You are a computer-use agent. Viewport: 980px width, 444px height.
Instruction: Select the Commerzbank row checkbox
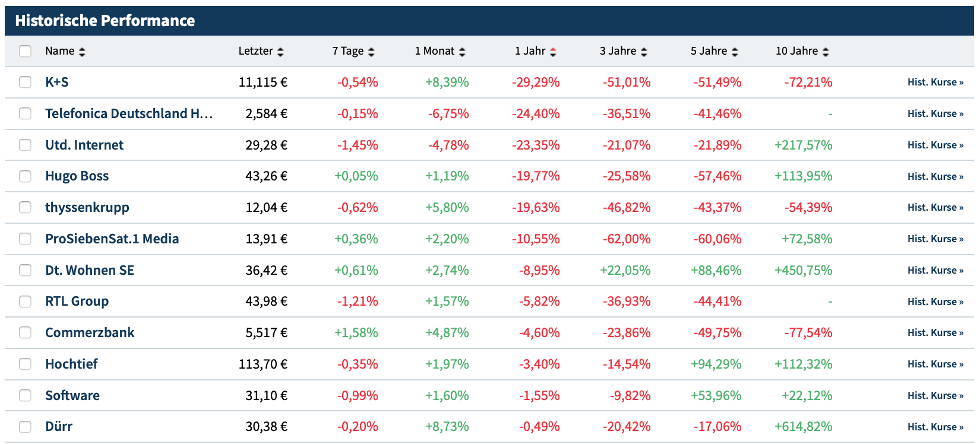(25, 332)
